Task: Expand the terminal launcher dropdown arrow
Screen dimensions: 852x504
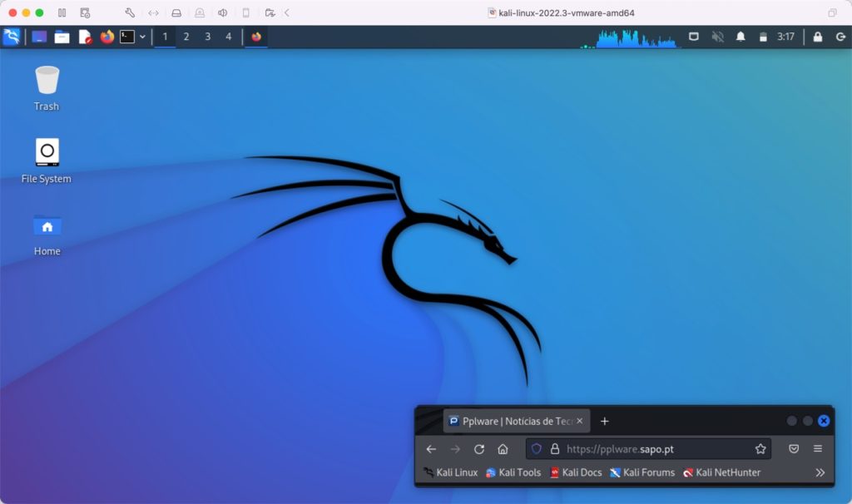Action: (142, 37)
